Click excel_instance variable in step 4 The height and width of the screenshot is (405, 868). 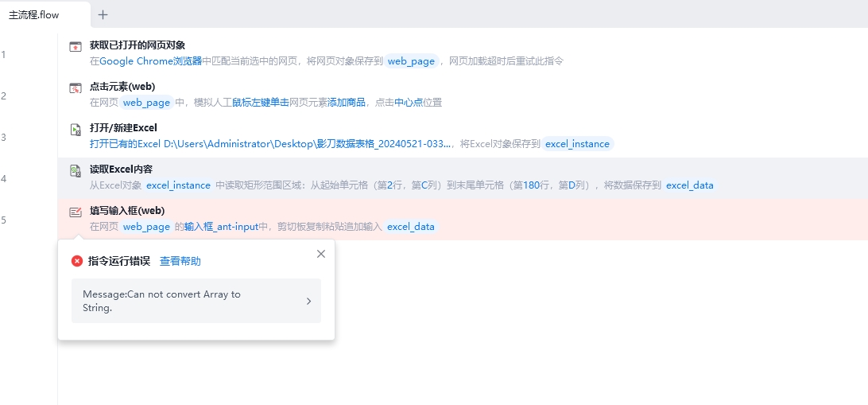178,185
